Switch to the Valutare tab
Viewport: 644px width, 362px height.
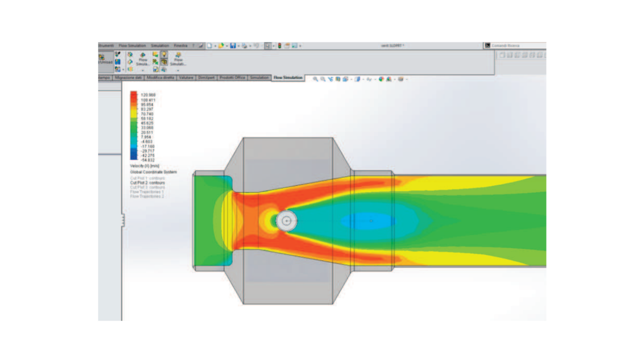186,78
